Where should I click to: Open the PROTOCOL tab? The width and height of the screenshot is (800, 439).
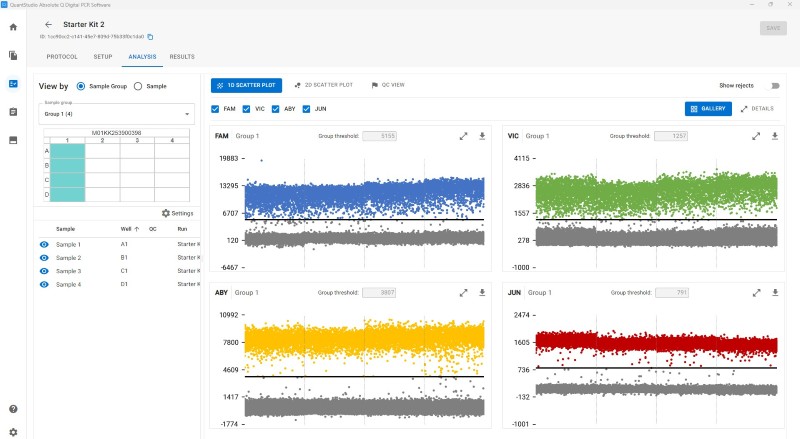pyautogui.click(x=62, y=57)
